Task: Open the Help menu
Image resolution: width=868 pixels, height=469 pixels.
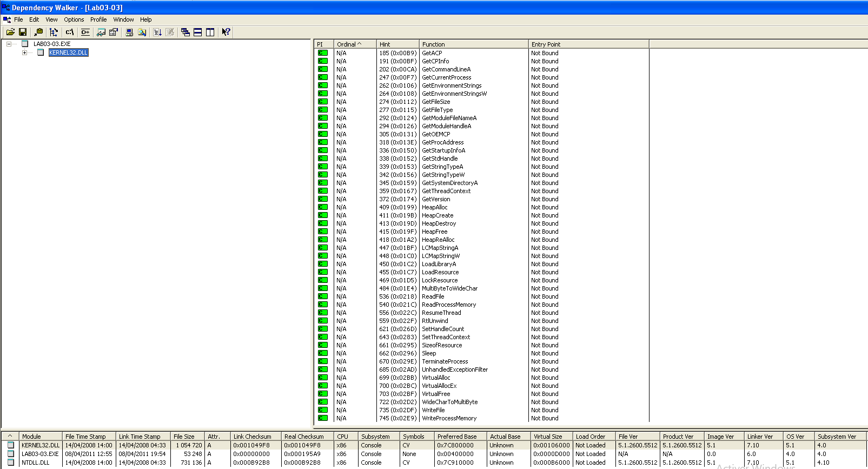Action: point(146,19)
